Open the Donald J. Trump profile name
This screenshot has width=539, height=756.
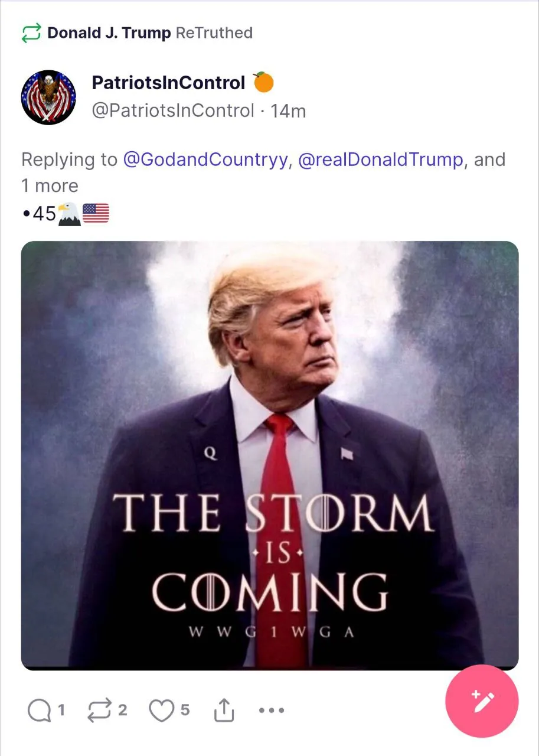point(109,33)
